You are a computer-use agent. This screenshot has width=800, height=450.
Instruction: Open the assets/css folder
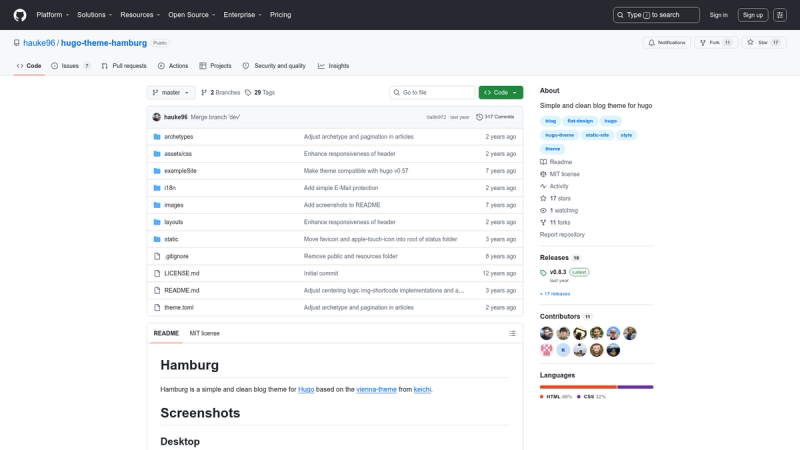tap(178, 154)
